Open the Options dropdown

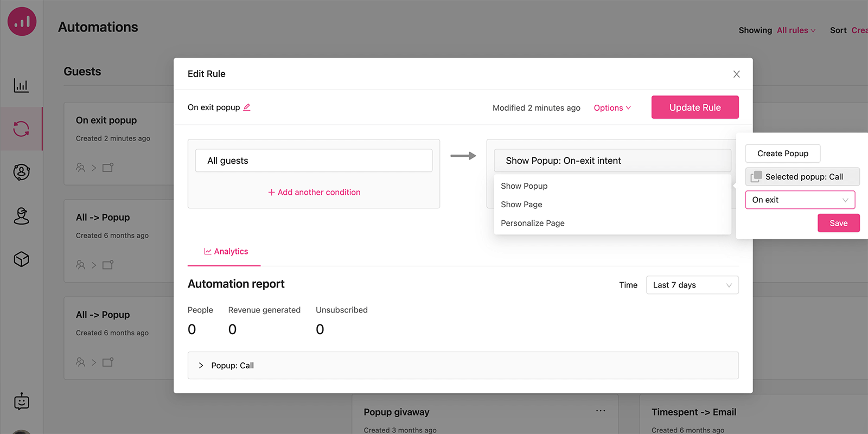tap(612, 108)
